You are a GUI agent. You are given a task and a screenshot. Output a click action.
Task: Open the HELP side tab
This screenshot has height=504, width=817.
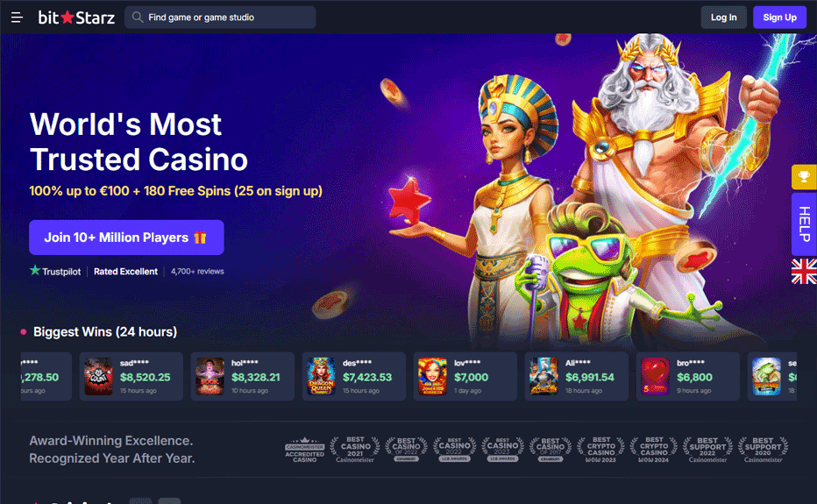click(x=804, y=224)
